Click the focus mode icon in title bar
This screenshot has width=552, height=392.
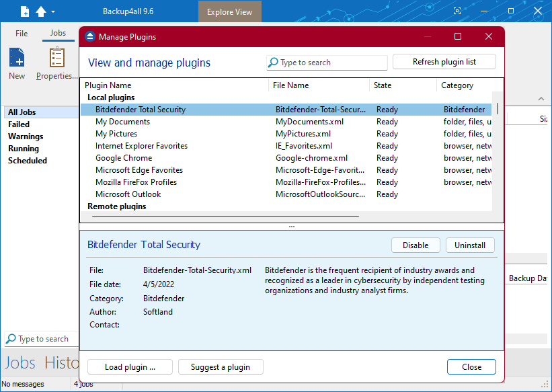(457, 11)
